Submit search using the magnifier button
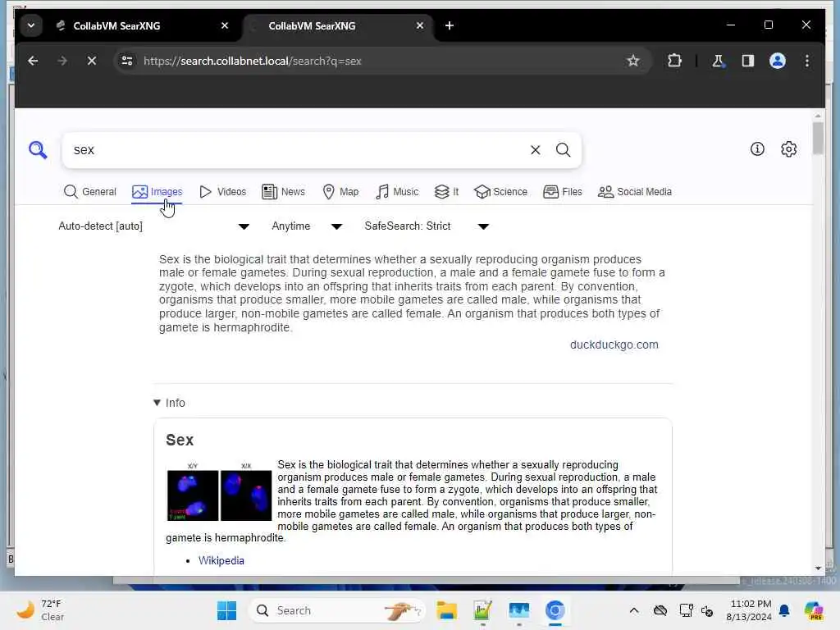Viewport: 840px width, 630px height. pos(563,150)
